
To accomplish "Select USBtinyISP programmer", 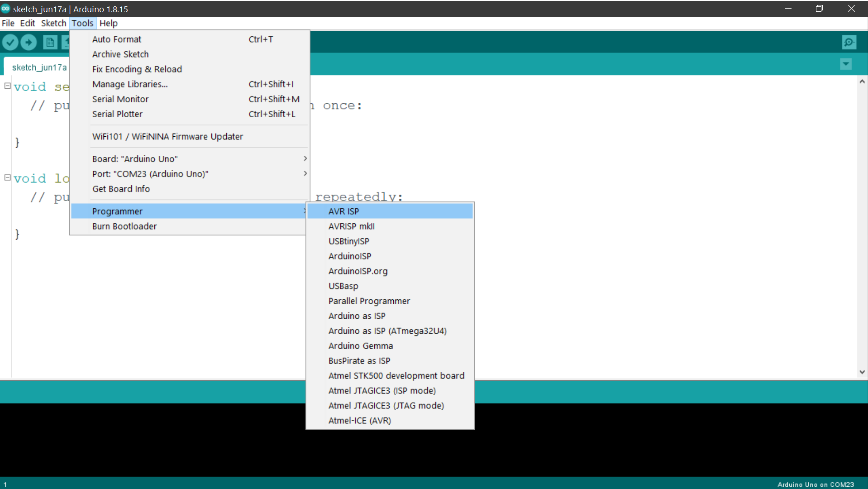I will click(390, 241).
